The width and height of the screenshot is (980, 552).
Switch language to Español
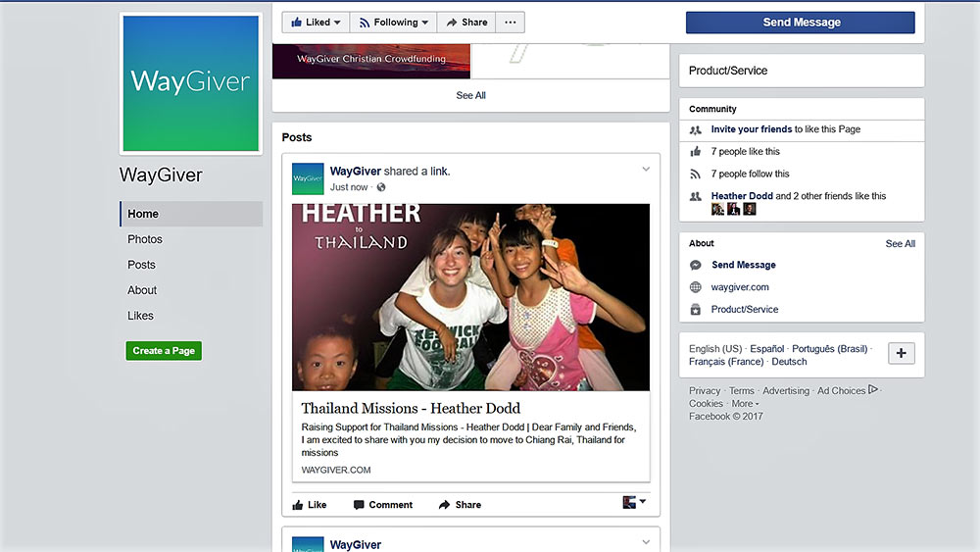click(x=767, y=349)
